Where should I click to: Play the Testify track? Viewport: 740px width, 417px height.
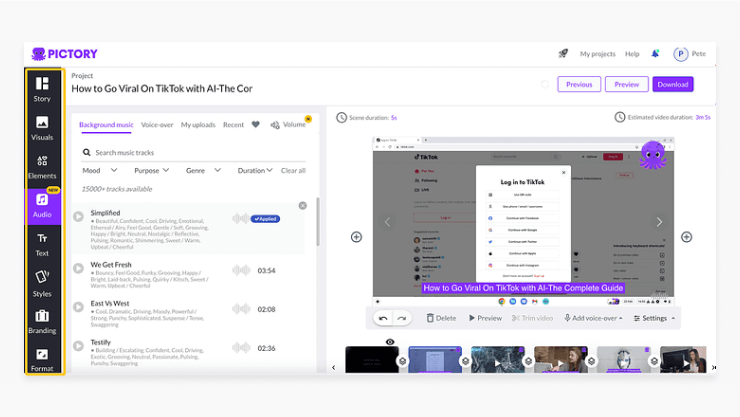(78, 346)
